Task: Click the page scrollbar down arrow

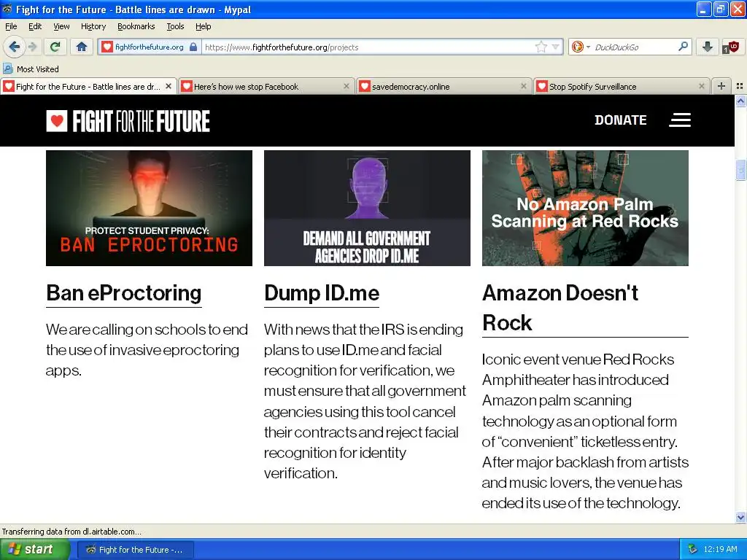Action: point(740,517)
